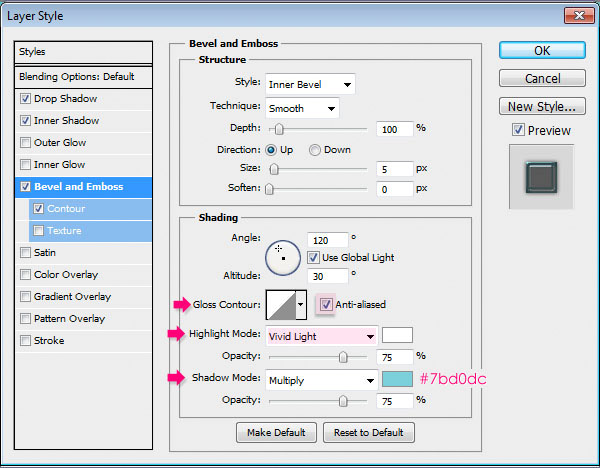The width and height of the screenshot is (600, 468).
Task: Enable the Satin checkbox
Action: point(25,253)
